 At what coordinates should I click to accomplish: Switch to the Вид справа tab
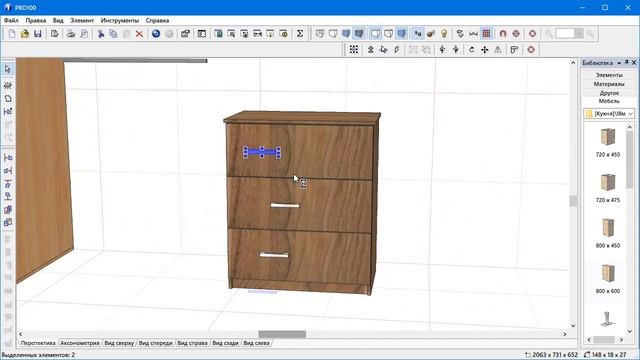point(193,343)
